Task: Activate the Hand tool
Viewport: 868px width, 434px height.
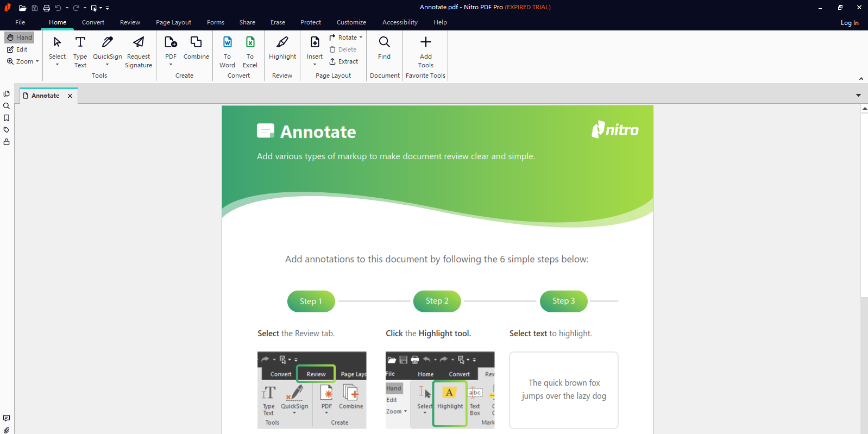Action: tap(20, 37)
